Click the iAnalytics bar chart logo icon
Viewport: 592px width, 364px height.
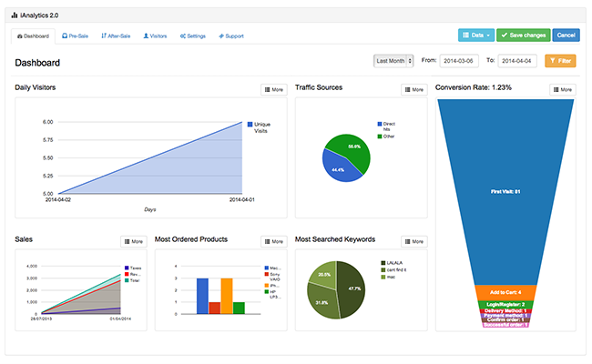(x=15, y=15)
